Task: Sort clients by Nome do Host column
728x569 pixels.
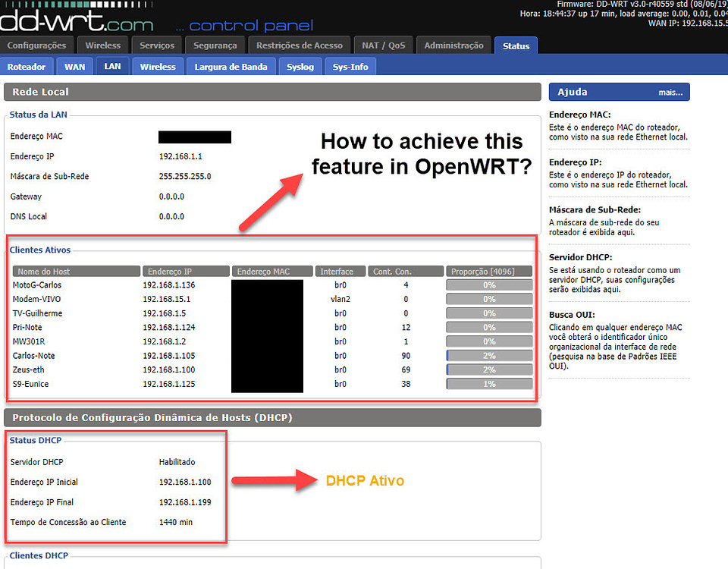Action: [x=76, y=271]
